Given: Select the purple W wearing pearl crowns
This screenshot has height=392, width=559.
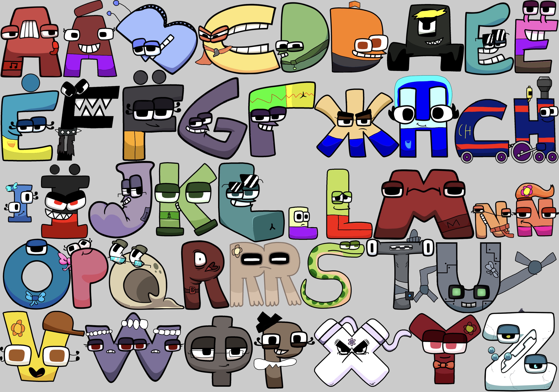Looking at the screenshot, I should coord(134,348).
